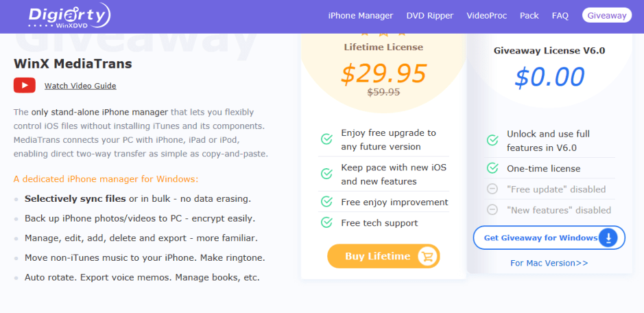Open the DVD Ripper menu item
This screenshot has width=644, height=313.
click(430, 16)
